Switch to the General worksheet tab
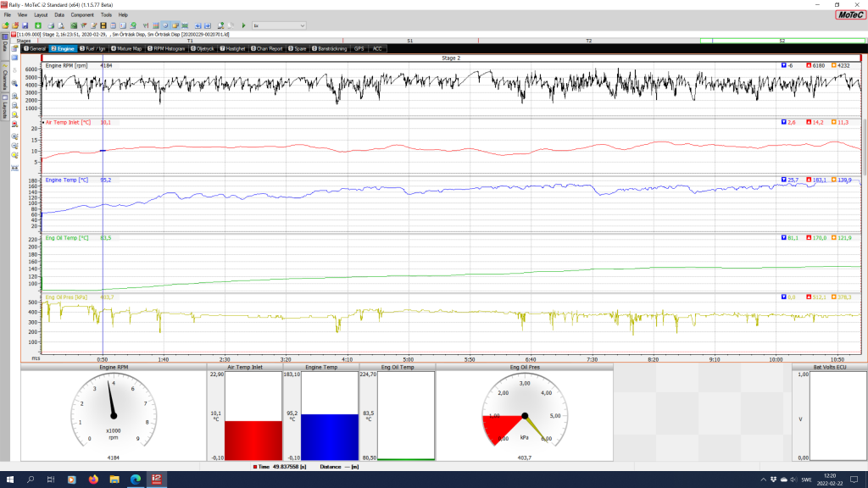 click(35, 48)
